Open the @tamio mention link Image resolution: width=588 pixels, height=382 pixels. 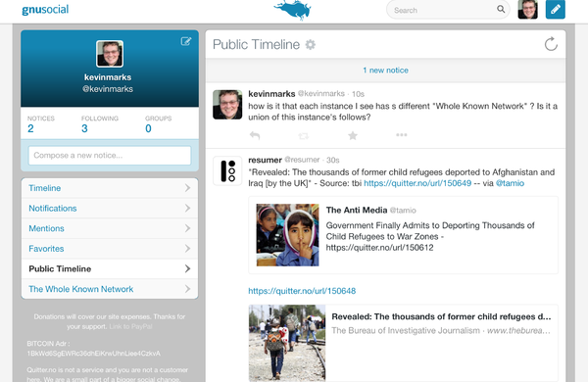click(x=510, y=183)
